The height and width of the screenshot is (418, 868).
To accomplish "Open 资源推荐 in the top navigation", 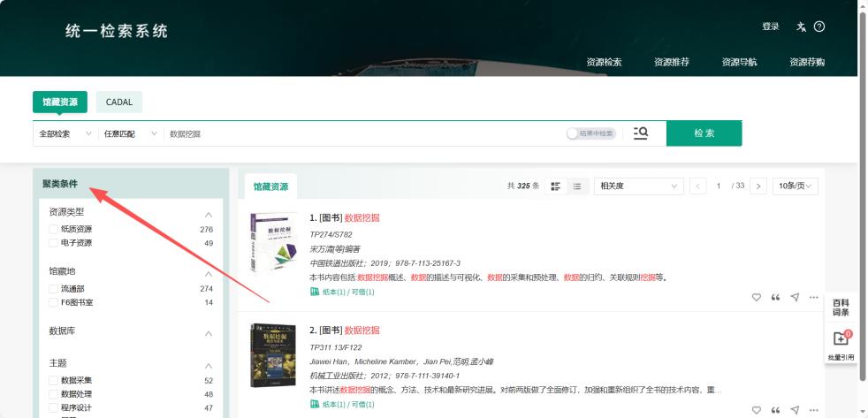I will (671, 62).
